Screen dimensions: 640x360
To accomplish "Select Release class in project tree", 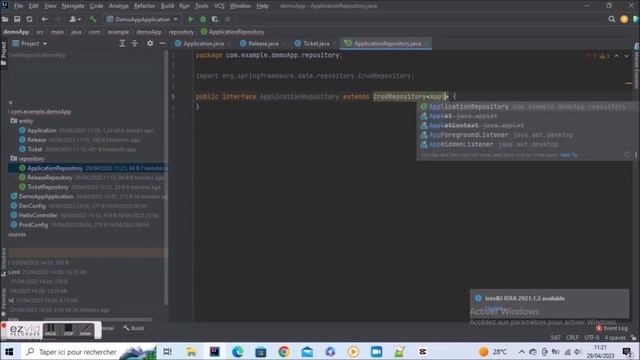I will (36, 140).
